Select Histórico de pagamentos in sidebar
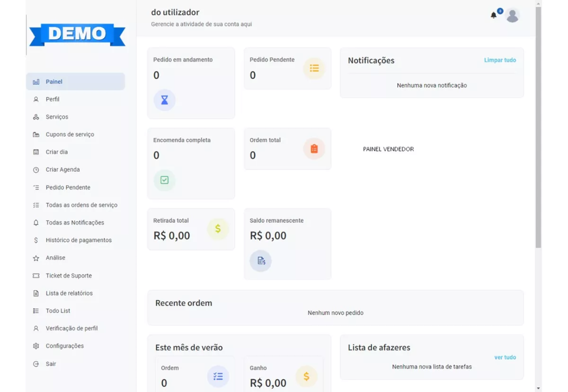The height and width of the screenshot is (392, 568). 78,240
